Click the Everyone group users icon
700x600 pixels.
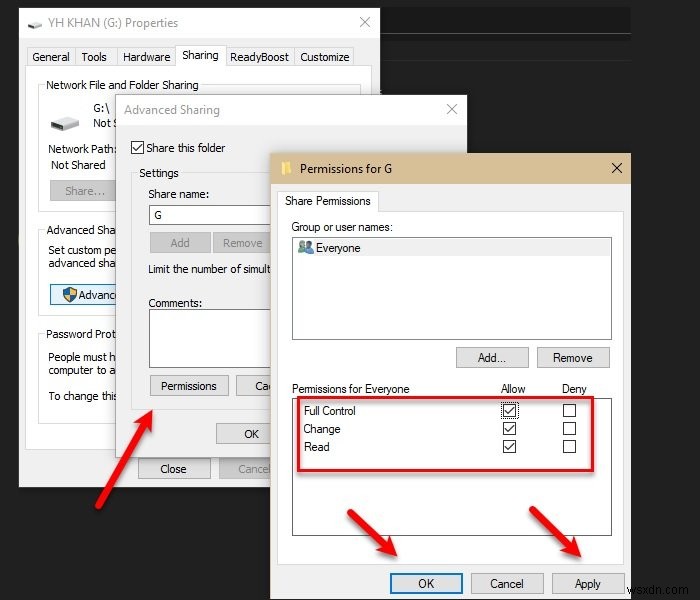coord(305,247)
